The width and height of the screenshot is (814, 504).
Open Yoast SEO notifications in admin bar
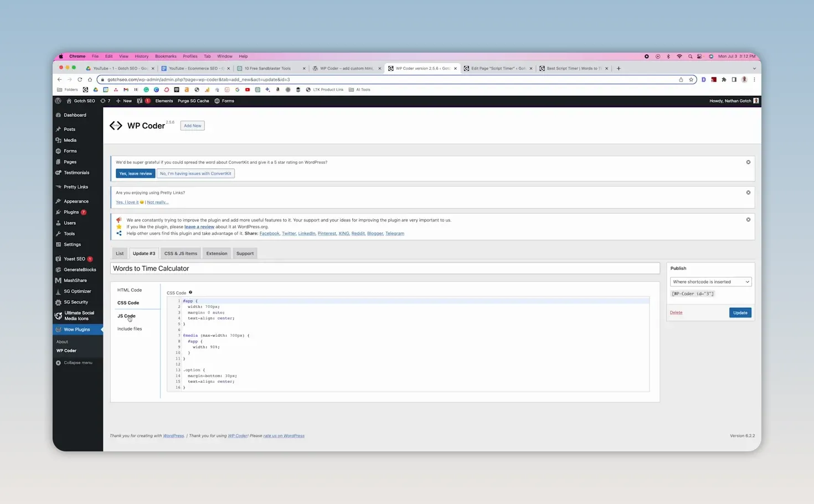pos(143,101)
